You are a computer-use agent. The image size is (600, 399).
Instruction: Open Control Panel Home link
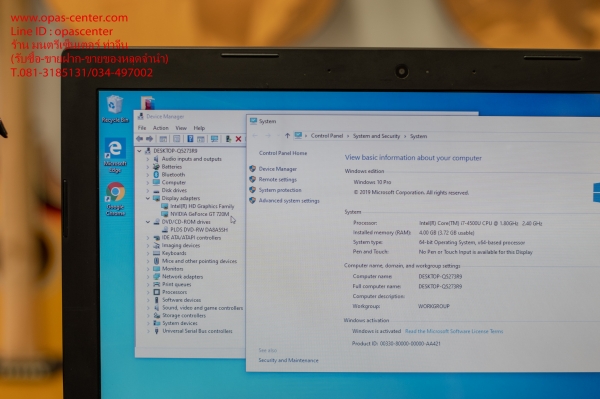283,153
